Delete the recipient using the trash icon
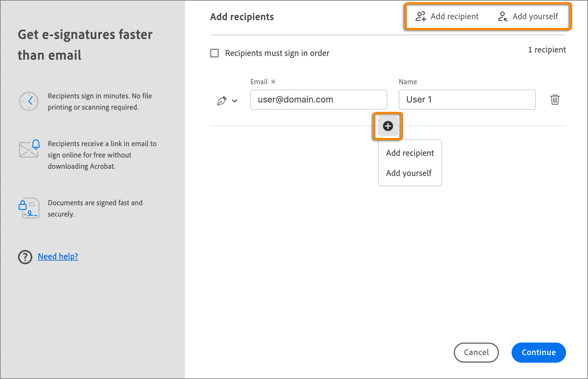Screen dimensions: 588x379 coord(555,100)
